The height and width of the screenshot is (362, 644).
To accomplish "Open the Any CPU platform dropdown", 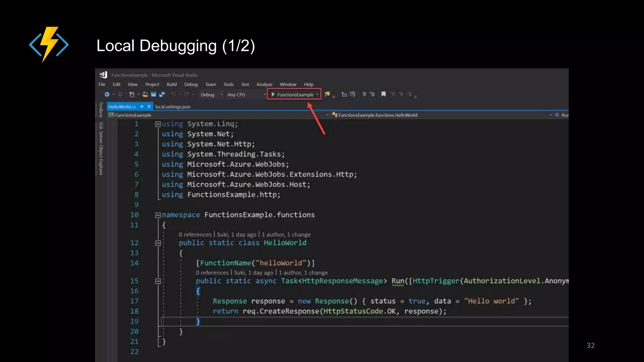I will [x=247, y=95].
